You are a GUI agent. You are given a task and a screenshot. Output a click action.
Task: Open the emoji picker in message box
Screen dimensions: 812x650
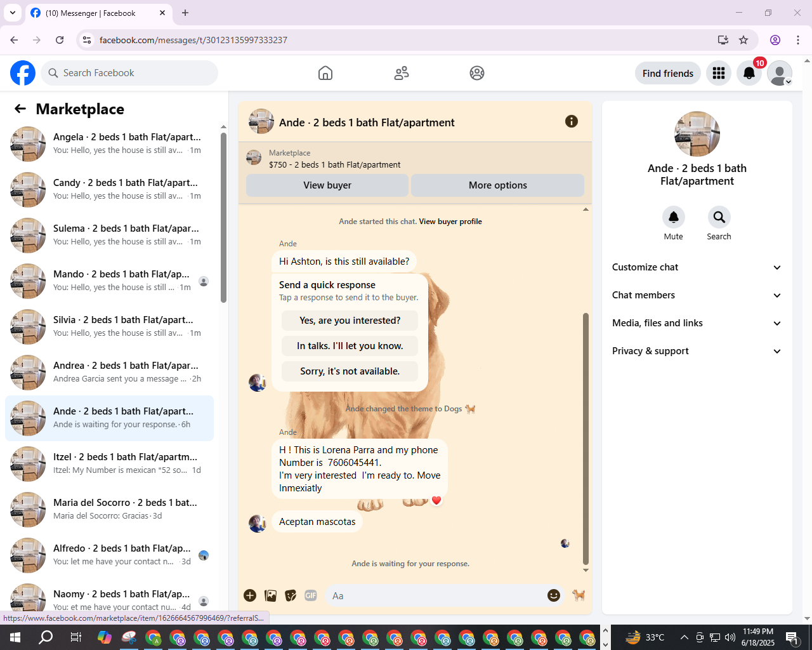554,595
